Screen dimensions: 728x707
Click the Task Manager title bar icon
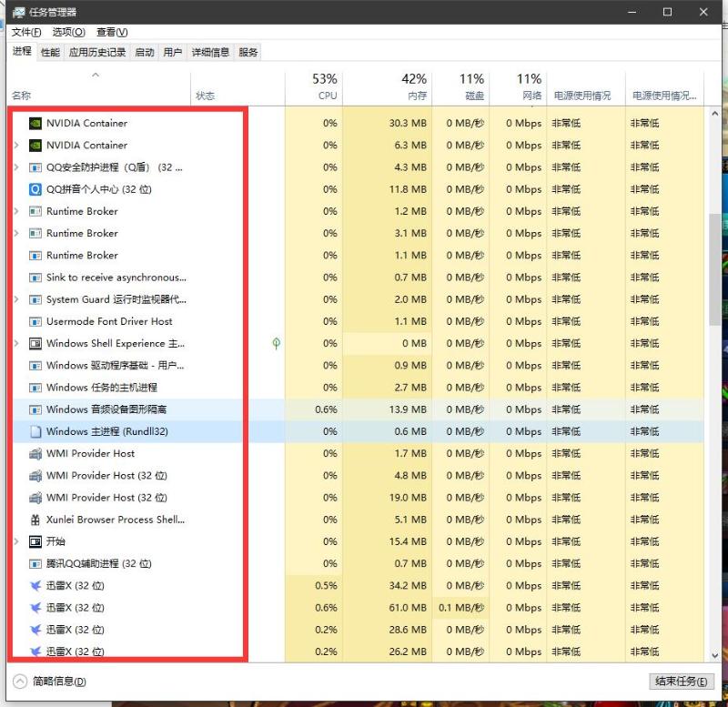click(x=18, y=12)
